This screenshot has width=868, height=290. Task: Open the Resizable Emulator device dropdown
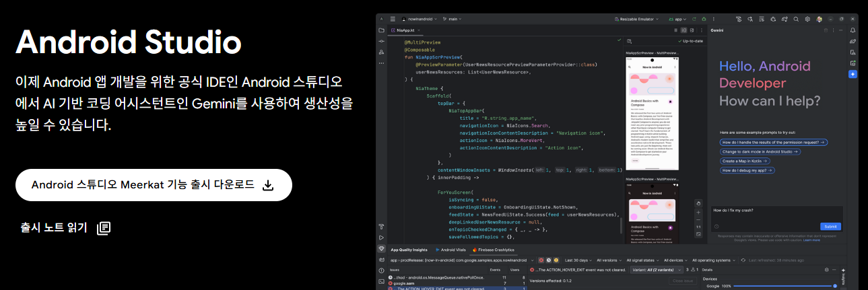coord(638,19)
